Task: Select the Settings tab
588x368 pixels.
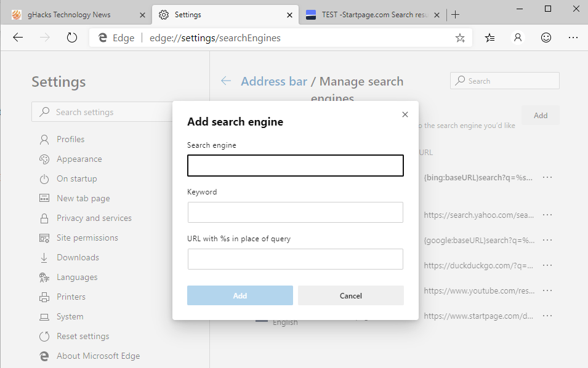Action: pos(225,15)
